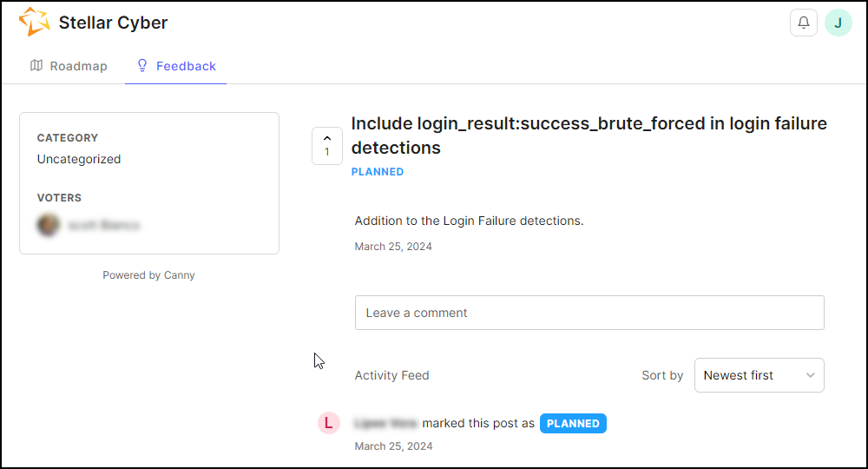This screenshot has width=868, height=469.
Task: Click the Stellar Cyber star logo
Action: tap(35, 22)
